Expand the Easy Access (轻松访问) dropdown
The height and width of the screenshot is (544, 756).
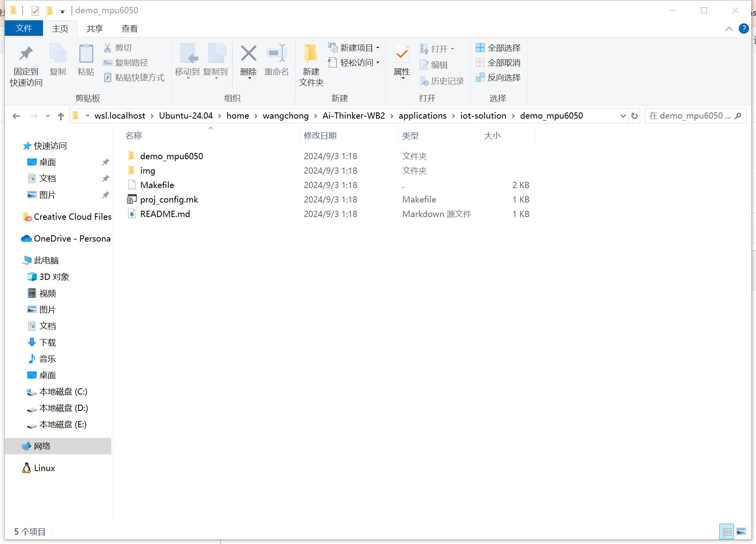point(378,62)
